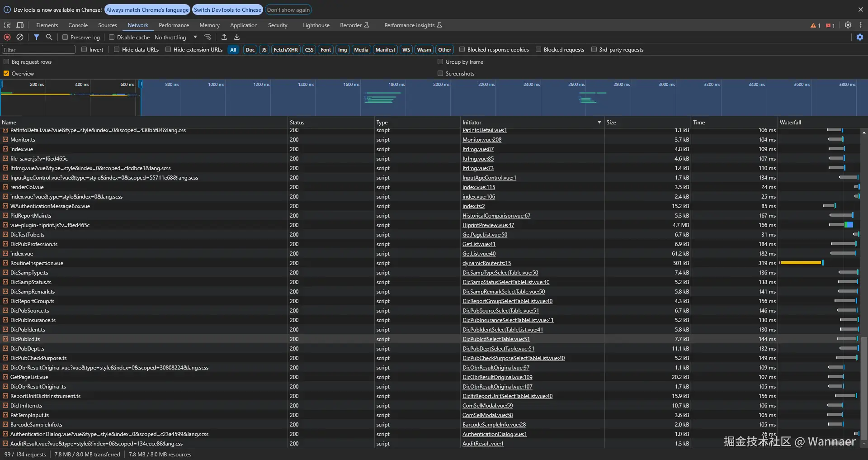Check the Invert filter checkbox
868x460 pixels.
click(x=84, y=49)
